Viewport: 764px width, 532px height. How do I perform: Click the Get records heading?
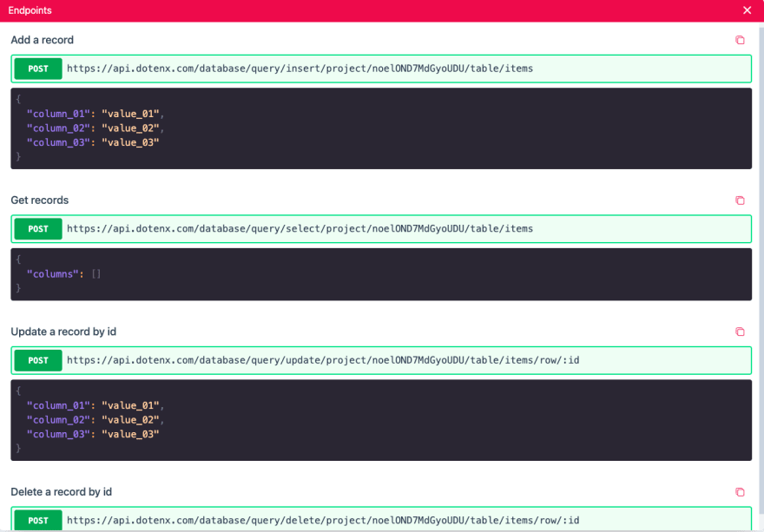coord(39,200)
